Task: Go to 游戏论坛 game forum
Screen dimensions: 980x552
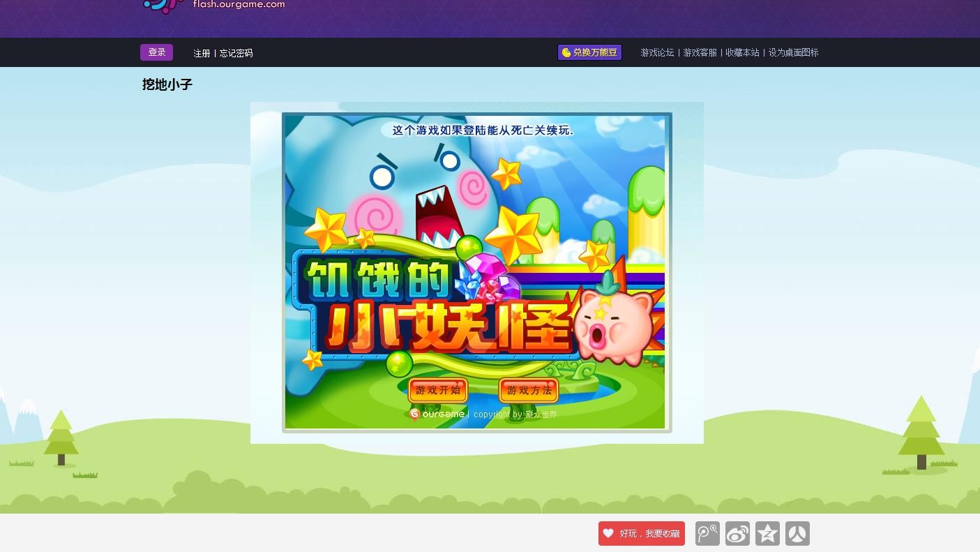Action: point(657,52)
